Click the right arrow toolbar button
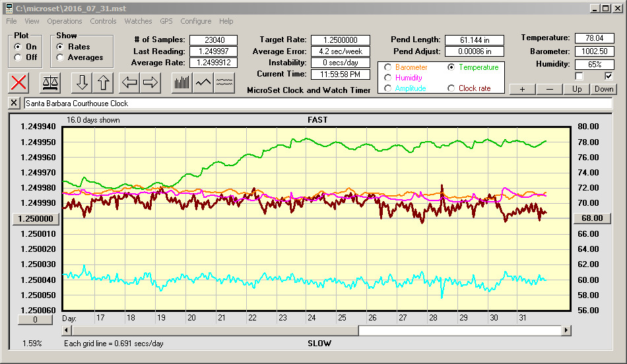 [150, 82]
